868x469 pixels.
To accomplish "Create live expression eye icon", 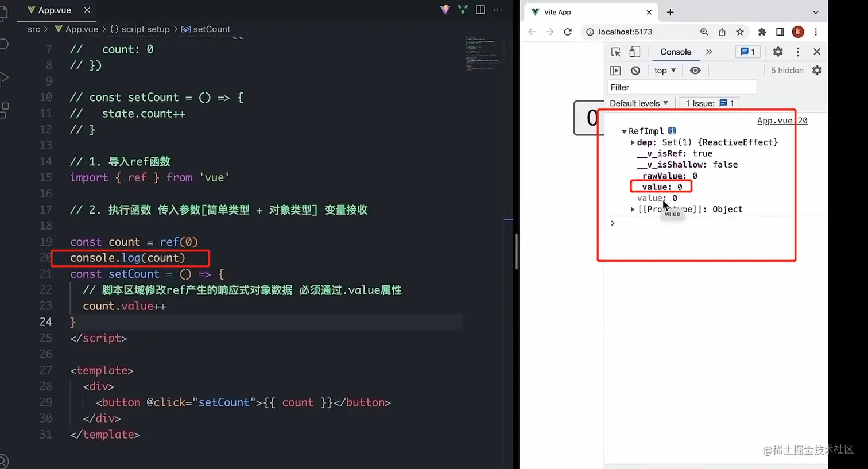I will pyautogui.click(x=695, y=71).
